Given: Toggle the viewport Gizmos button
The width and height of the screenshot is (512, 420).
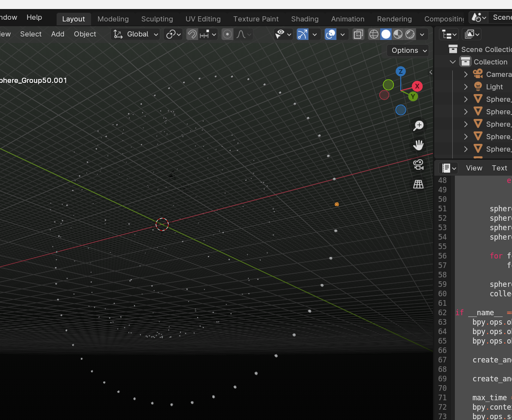Looking at the screenshot, I should point(302,34).
